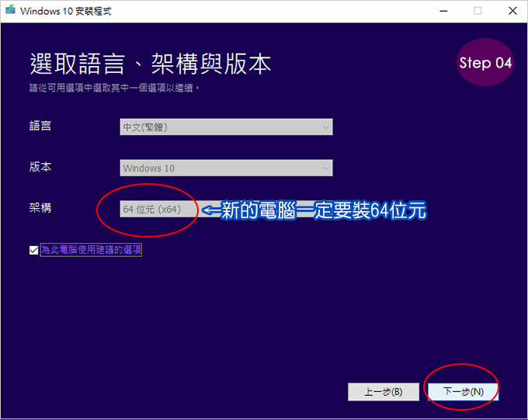Click the 架構 label
This screenshot has height=420, width=528.
tap(40, 208)
